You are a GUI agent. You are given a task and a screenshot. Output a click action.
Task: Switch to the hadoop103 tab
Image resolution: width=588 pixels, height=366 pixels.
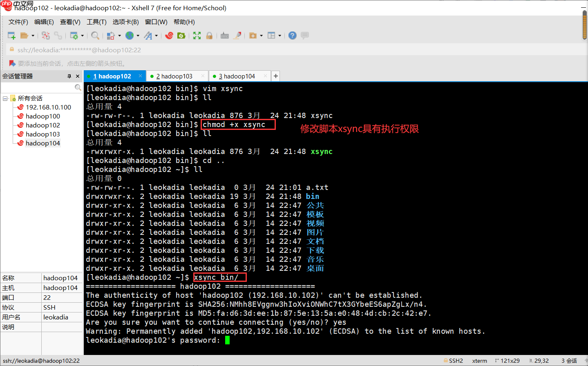coord(177,76)
